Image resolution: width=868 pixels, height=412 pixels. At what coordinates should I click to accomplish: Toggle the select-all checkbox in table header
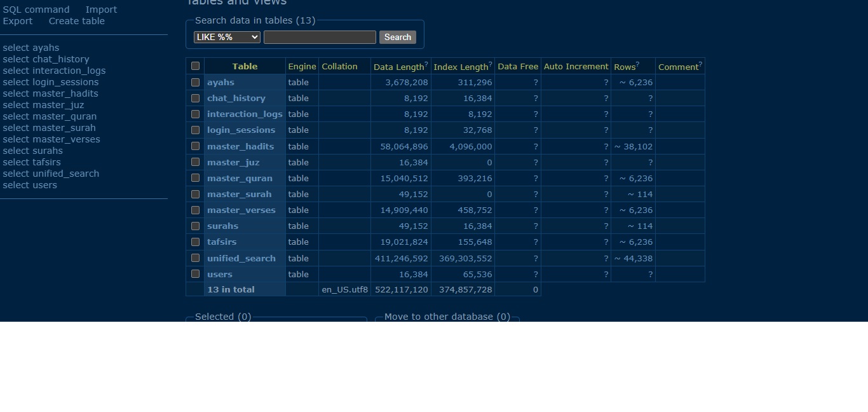click(195, 66)
